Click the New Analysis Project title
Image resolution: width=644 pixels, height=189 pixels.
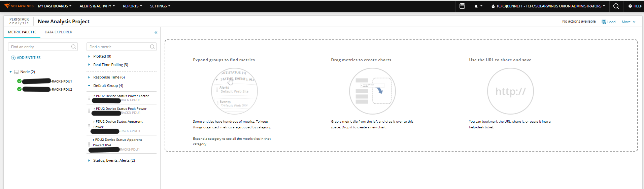point(64,22)
